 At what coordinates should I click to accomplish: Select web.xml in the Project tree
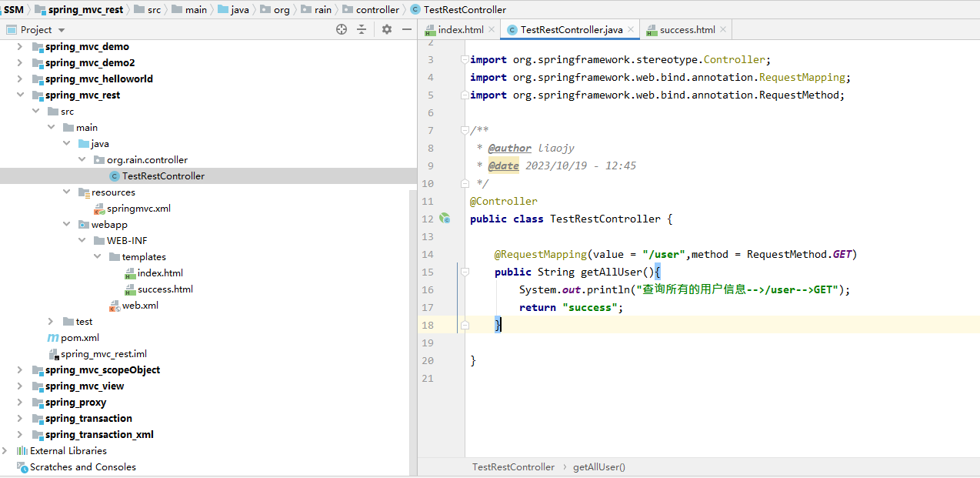pos(140,306)
